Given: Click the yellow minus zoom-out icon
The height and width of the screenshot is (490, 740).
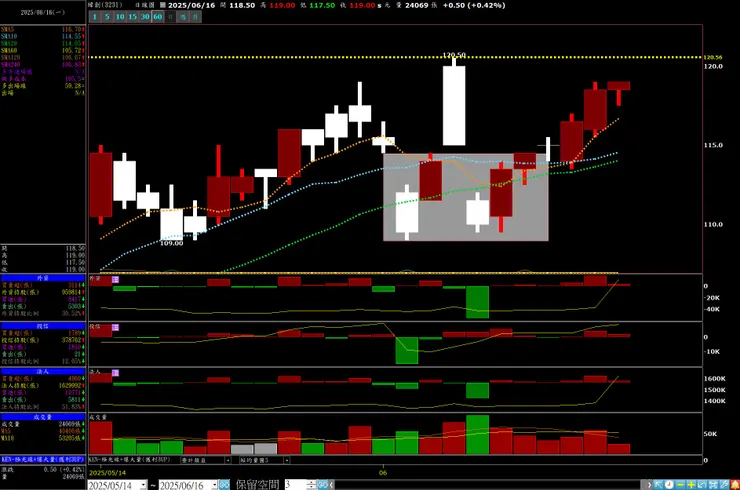Looking at the screenshot, I should coord(680,485).
